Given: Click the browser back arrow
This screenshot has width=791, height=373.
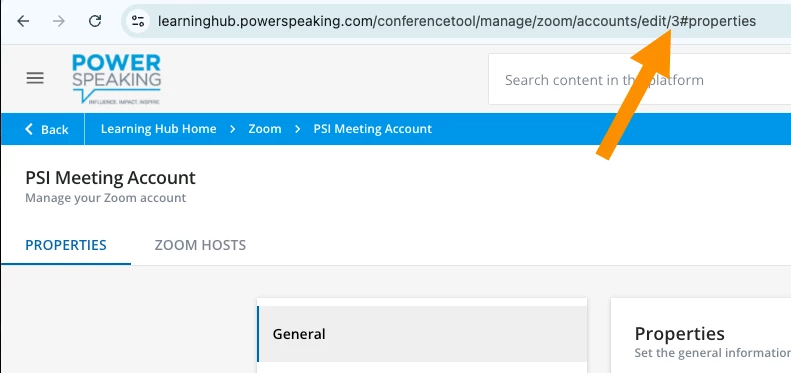Looking at the screenshot, I should tap(23, 21).
